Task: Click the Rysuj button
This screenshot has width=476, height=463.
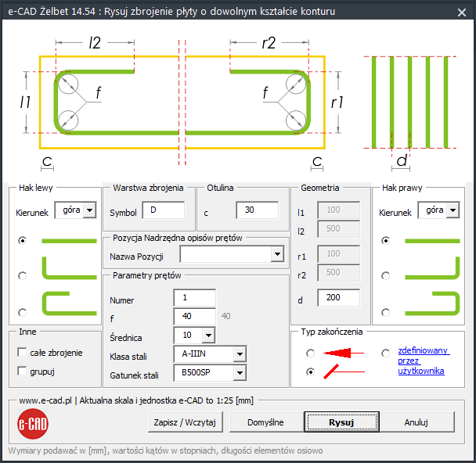Action: [x=342, y=422]
